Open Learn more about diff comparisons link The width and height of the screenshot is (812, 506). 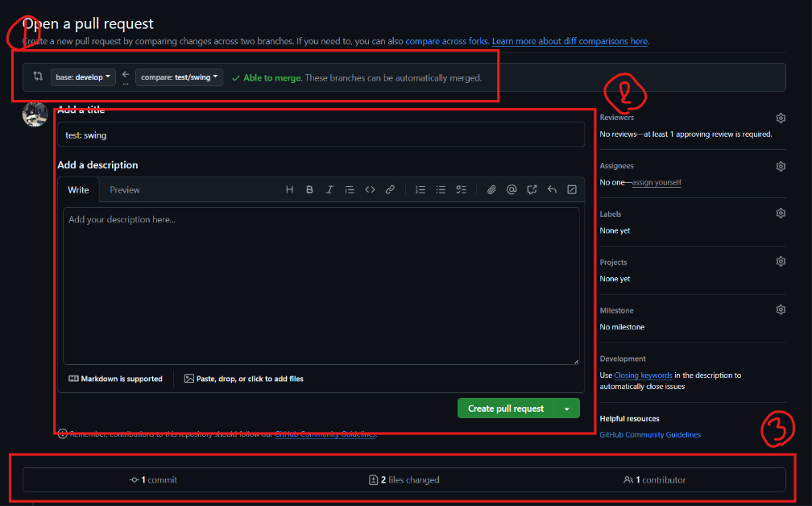570,41
